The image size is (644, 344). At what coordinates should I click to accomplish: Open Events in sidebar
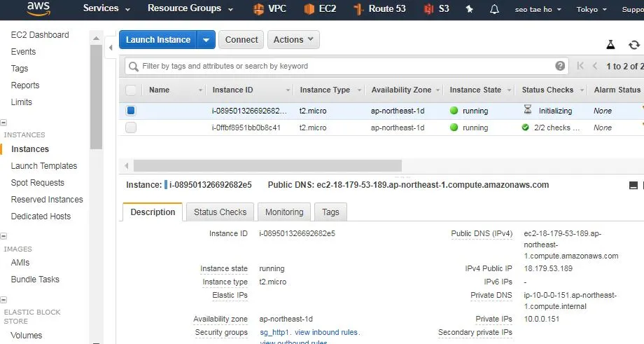click(x=23, y=52)
